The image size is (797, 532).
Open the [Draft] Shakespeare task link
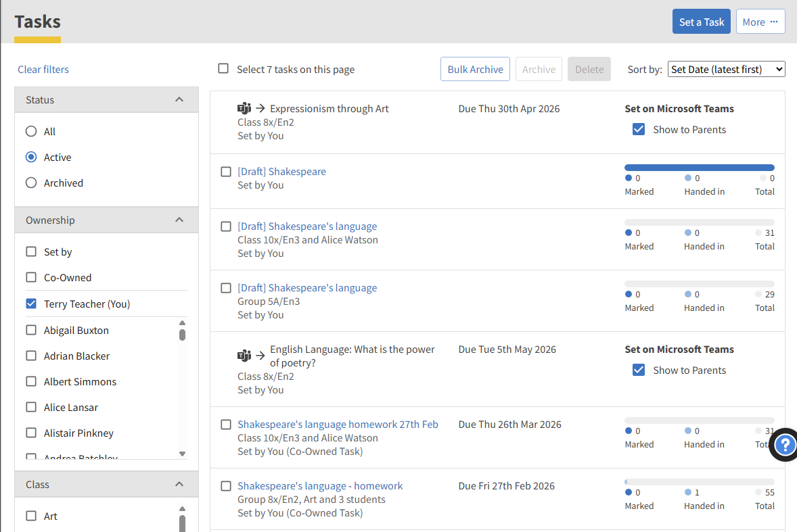tap(281, 172)
